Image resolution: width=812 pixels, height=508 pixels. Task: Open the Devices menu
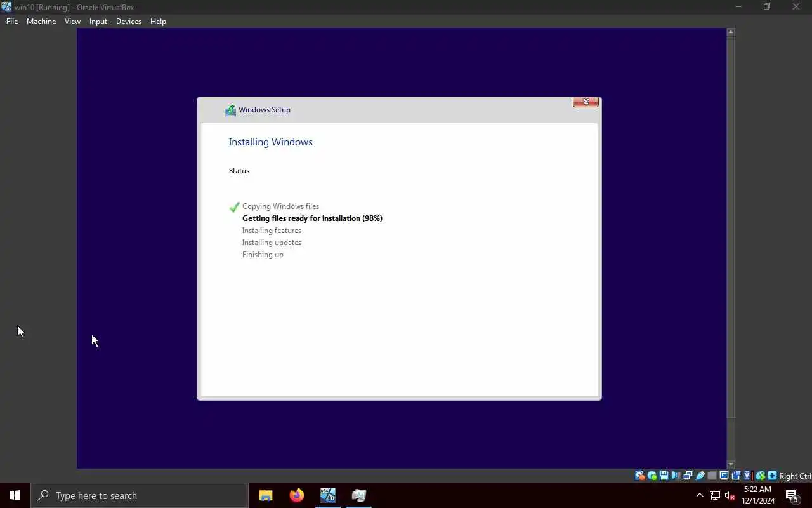[129, 22]
